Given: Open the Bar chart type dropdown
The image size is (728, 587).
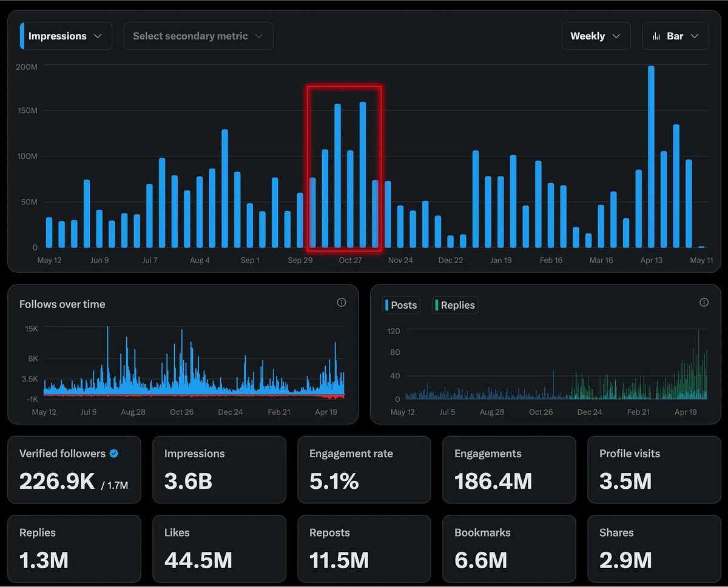Looking at the screenshot, I should tap(675, 36).
